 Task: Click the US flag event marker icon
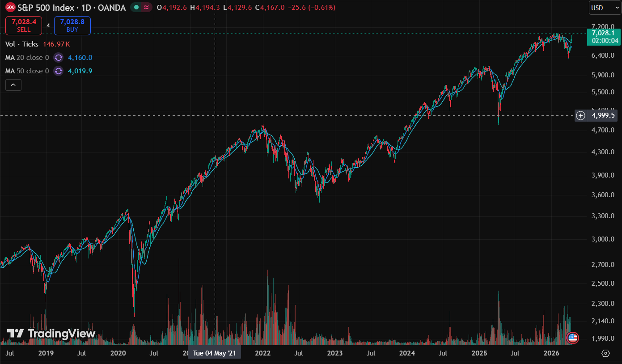click(x=572, y=338)
